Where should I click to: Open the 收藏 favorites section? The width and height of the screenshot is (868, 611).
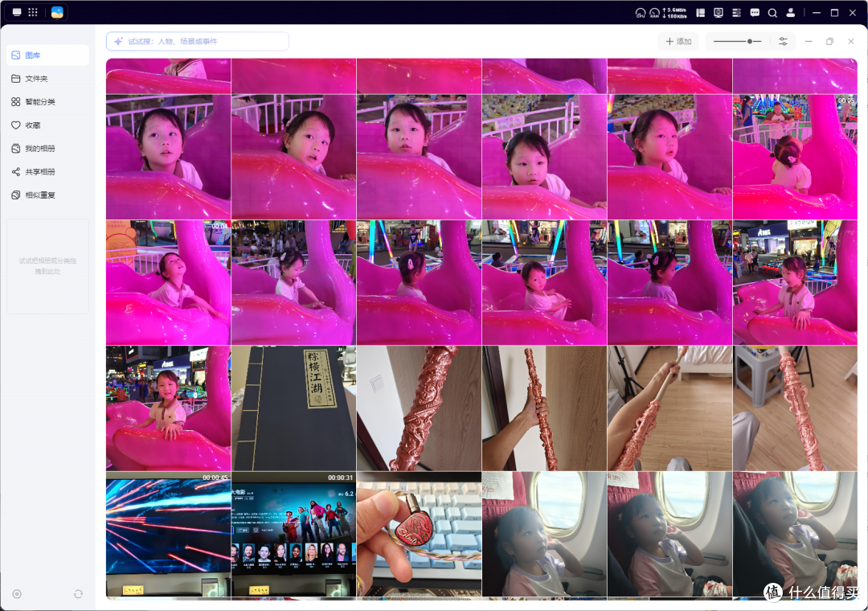pos(47,125)
